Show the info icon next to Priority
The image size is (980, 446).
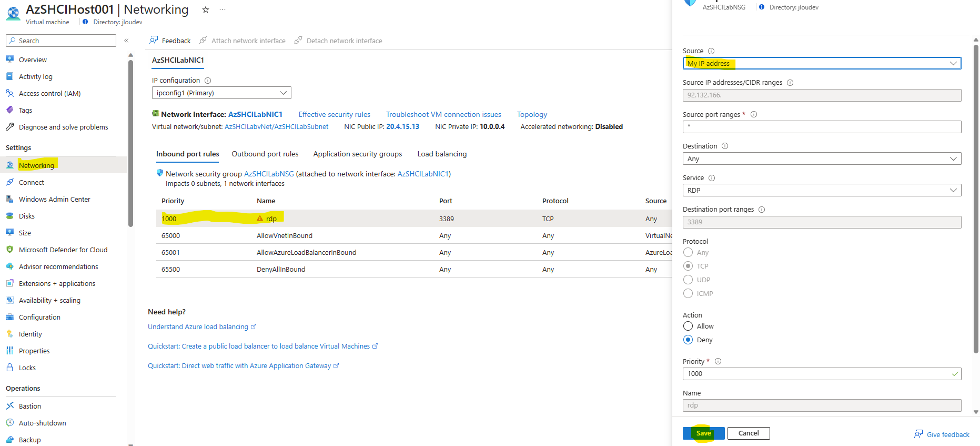click(x=718, y=361)
